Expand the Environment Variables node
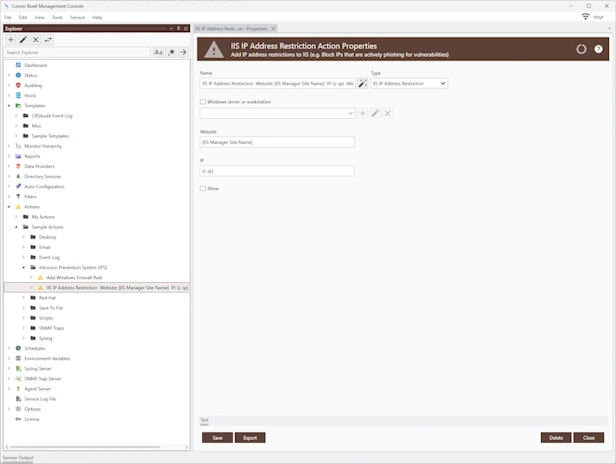Image resolution: width=616 pixels, height=464 pixels. pos(9,358)
